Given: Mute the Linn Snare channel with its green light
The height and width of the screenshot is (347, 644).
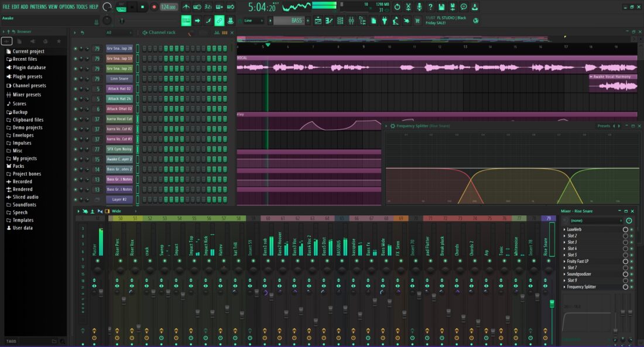Looking at the screenshot, I should click(x=75, y=78).
